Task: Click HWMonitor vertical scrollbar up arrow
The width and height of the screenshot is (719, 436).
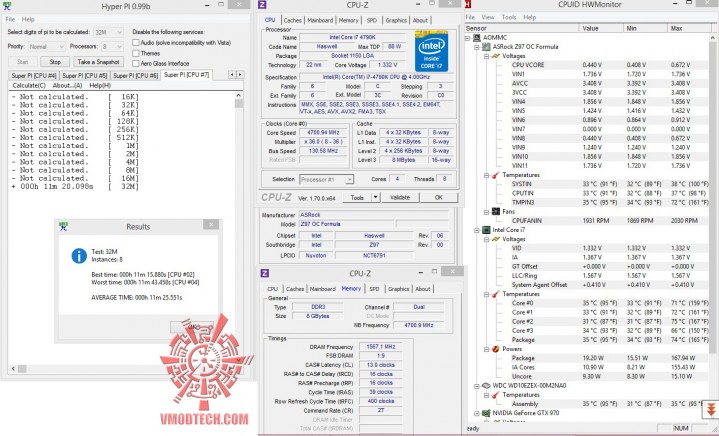Action: pyautogui.click(x=714, y=38)
